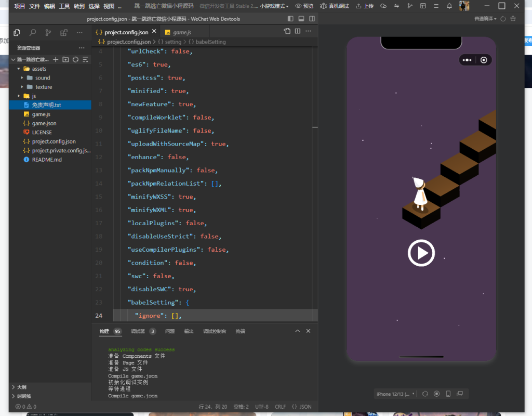
Task: Open the mini-game mode dropdown
Action: click(274, 6)
